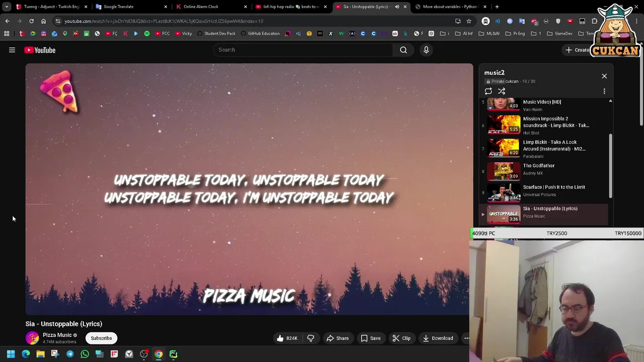644x362 pixels.
Task: Reload the page
Action: tap(31, 21)
